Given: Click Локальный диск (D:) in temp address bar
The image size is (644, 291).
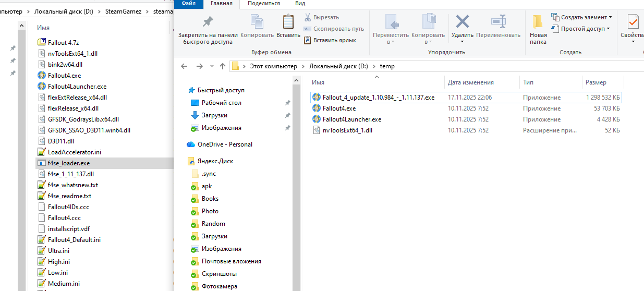Looking at the screenshot, I should click(338, 66).
